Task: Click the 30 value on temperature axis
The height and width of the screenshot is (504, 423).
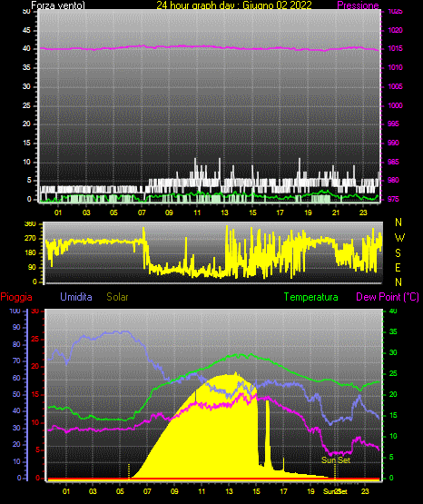Action: [393, 352]
